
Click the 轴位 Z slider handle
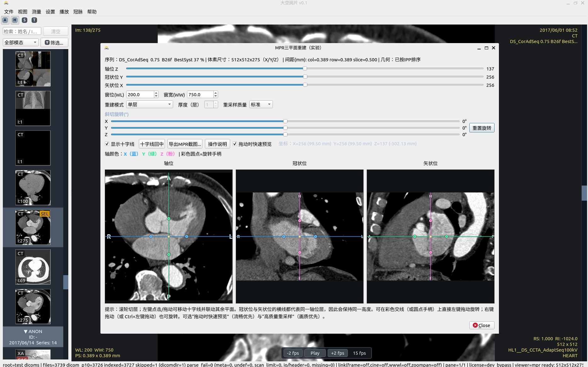[305, 69]
